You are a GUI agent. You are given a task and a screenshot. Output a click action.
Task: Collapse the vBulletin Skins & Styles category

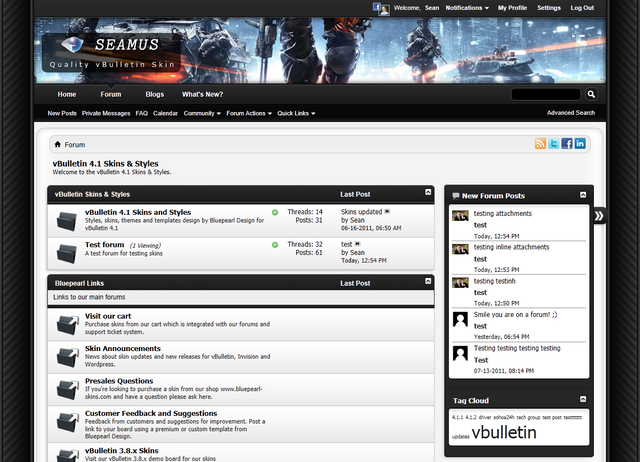pos(428,192)
